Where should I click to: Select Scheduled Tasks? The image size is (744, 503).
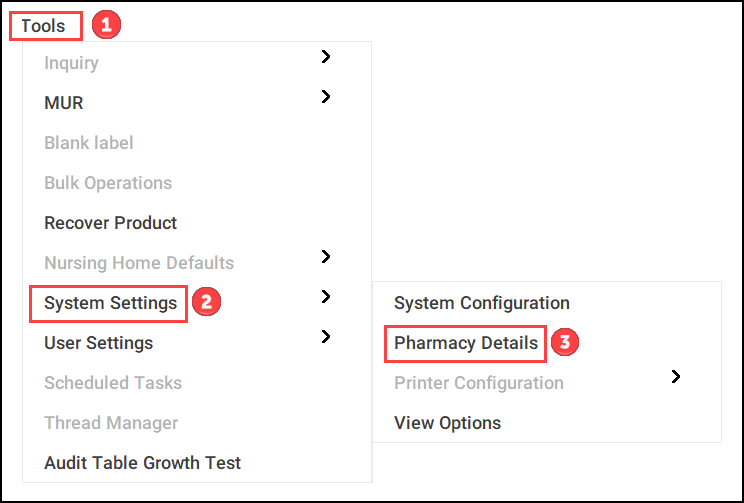pos(113,383)
